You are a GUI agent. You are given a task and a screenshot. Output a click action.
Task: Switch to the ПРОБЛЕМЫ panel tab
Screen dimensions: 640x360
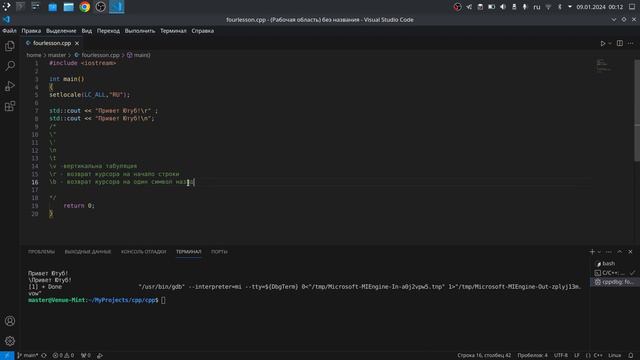tap(41, 252)
